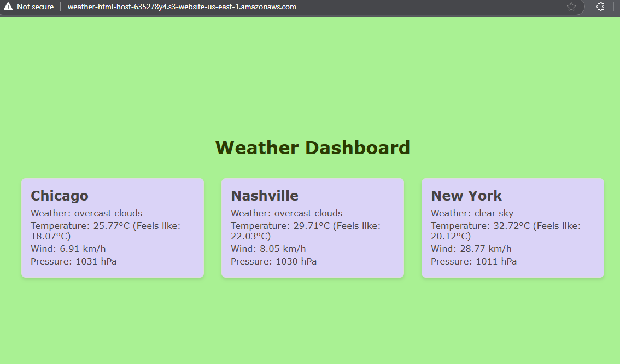Click the Weather Dashboard title
Viewport: 620px width, 364px height.
313,148
